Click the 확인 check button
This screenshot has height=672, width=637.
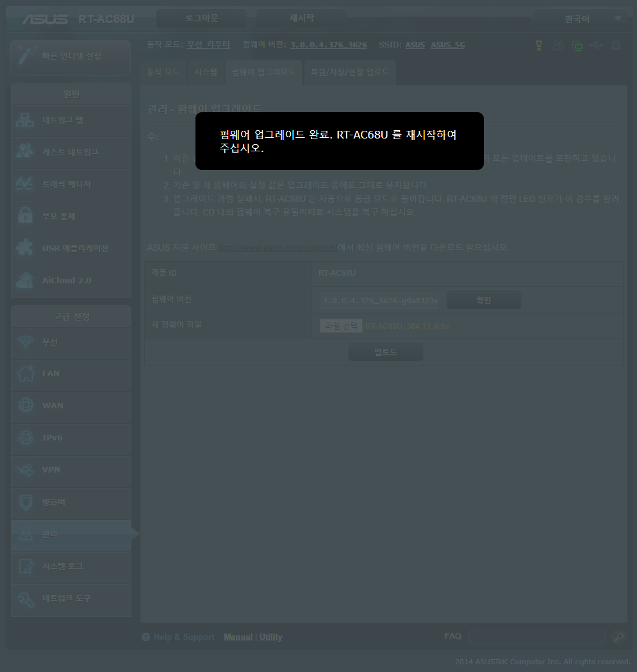(x=484, y=300)
